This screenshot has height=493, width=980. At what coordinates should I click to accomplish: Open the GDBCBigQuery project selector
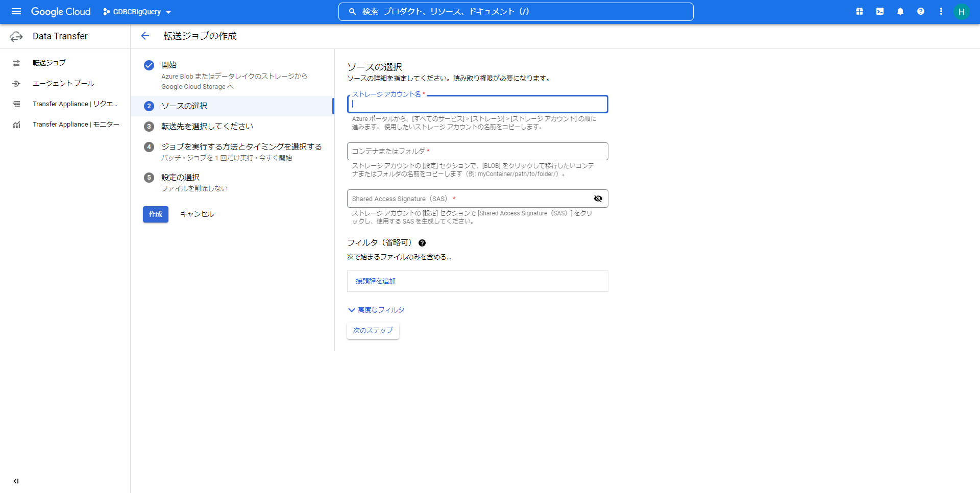tap(137, 12)
